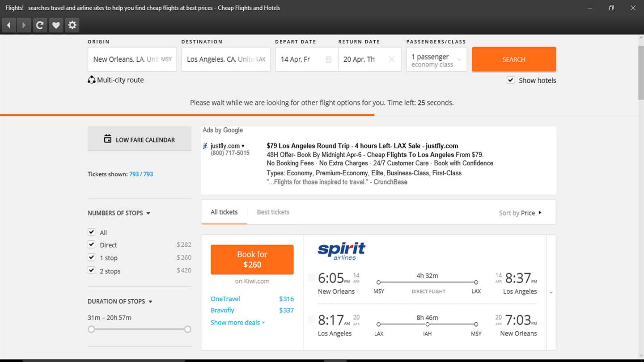Restore the window with the title bar button

pos(611,8)
